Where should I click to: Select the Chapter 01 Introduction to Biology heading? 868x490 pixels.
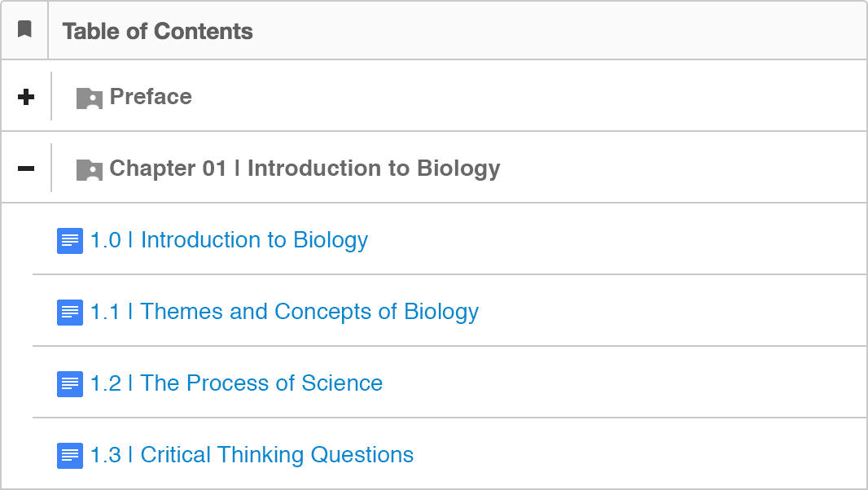(305, 168)
